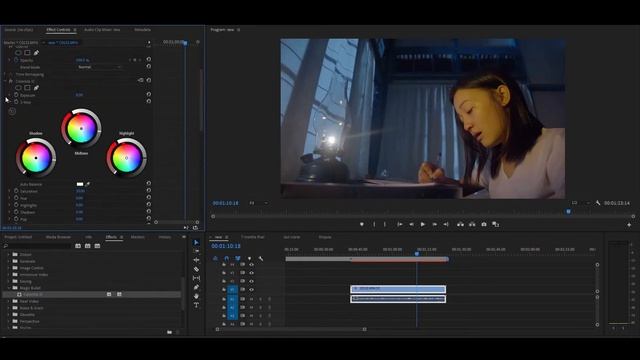Image resolution: width=640 pixels, height=360 pixels.
Task: Go to the In point
Action: [400, 224]
